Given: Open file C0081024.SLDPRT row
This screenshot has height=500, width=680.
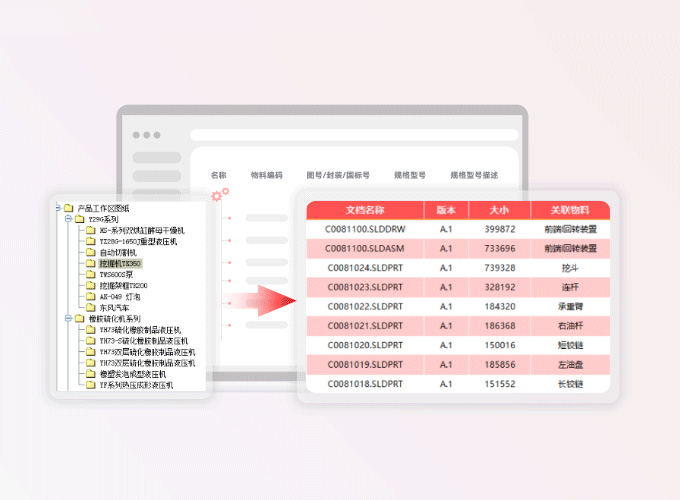Looking at the screenshot, I should pyautogui.click(x=365, y=267).
